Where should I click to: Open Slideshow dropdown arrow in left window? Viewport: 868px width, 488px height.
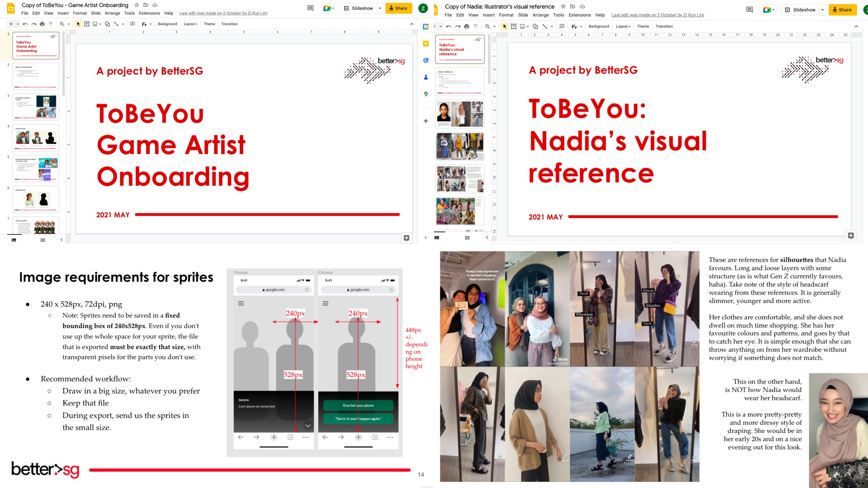(380, 8)
